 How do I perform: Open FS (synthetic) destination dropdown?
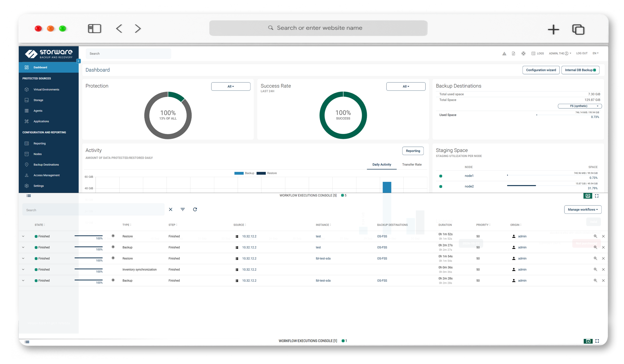tap(580, 106)
